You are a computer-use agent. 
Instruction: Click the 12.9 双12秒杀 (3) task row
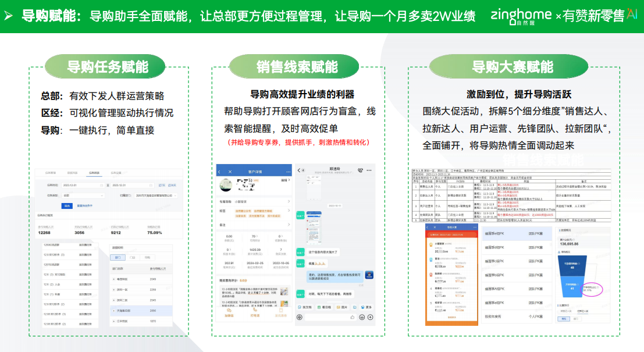coord(70,255)
